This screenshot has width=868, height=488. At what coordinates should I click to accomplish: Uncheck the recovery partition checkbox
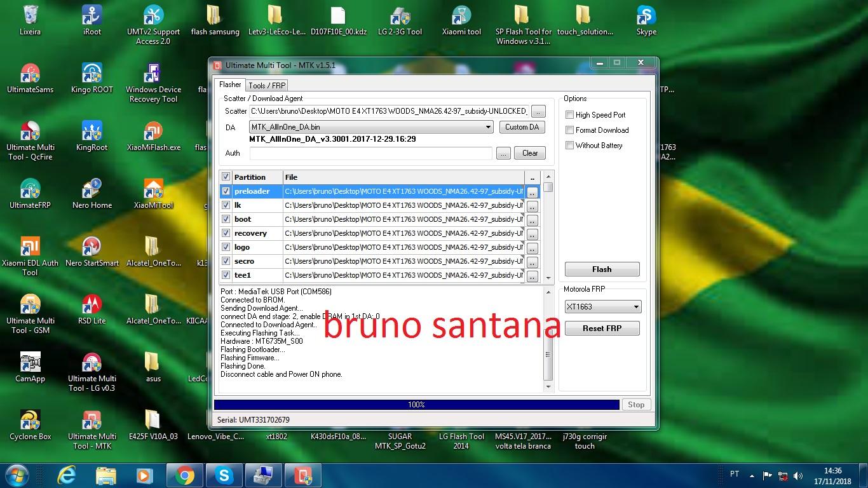[x=226, y=233]
